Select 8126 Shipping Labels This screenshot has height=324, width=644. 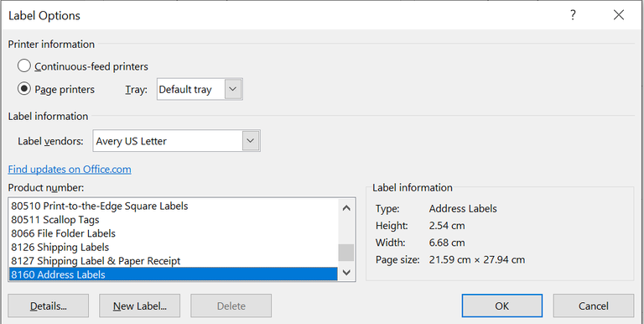tap(173, 247)
